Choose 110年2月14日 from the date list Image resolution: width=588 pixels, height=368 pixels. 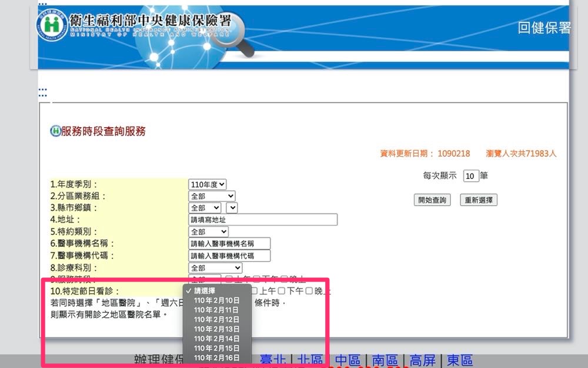tap(217, 339)
